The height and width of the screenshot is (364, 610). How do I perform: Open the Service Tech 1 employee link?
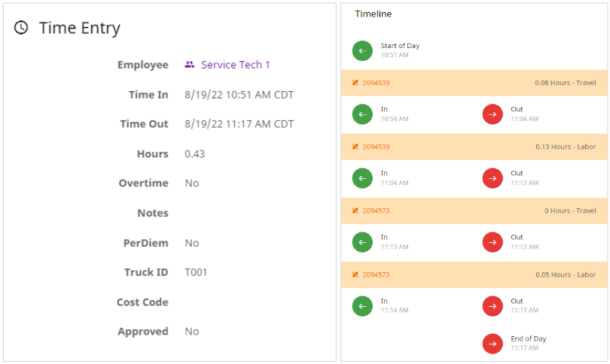[x=236, y=65]
